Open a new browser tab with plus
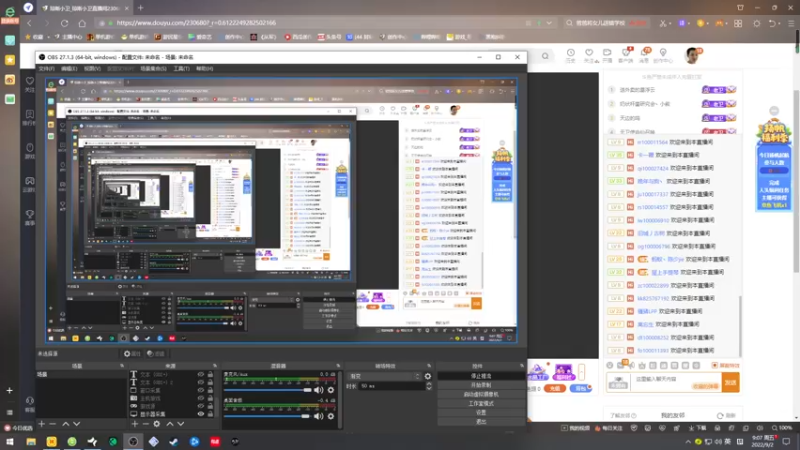 140,8
